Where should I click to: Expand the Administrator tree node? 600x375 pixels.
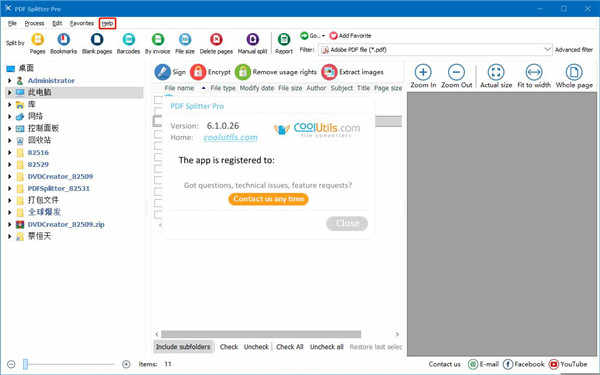(x=10, y=81)
